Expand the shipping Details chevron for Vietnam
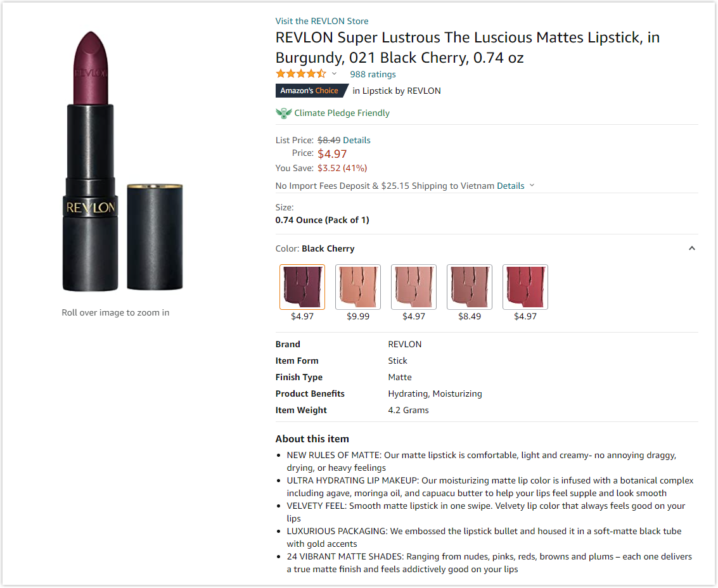The height and width of the screenshot is (588, 718). tap(532, 186)
